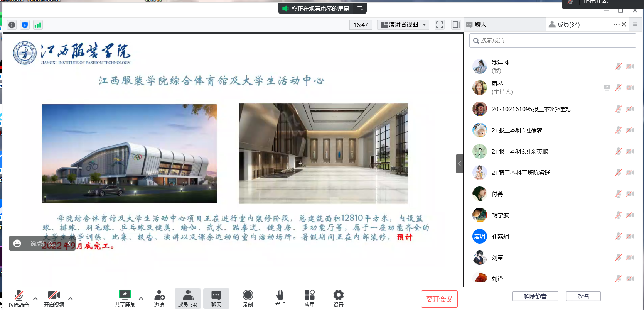
Task: Check the green network signal icon
Action: coord(38,25)
